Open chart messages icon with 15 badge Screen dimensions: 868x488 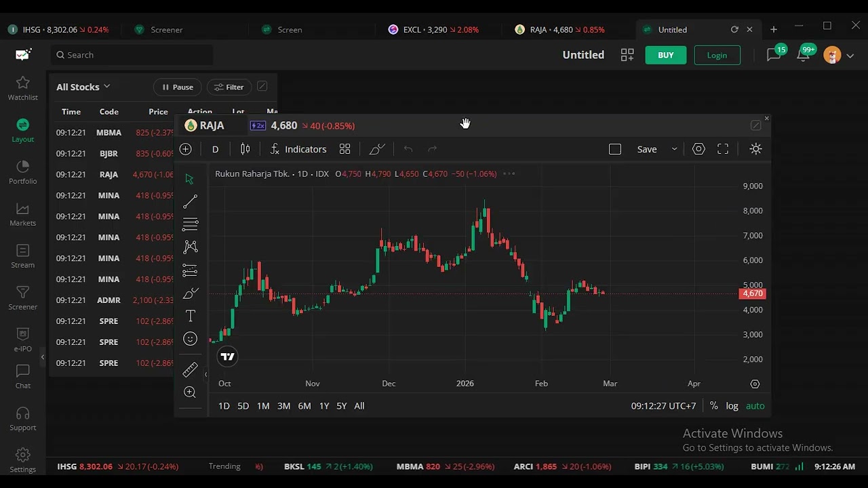775,54
